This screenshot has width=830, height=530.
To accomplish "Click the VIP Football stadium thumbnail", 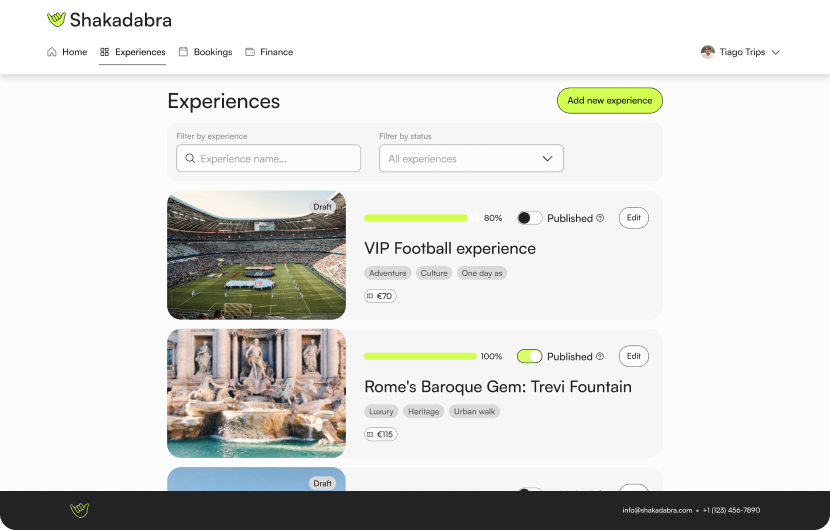I will 256,255.
